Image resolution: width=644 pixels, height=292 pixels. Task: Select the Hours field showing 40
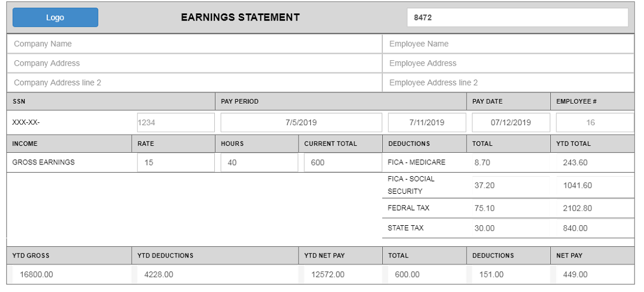259,163
